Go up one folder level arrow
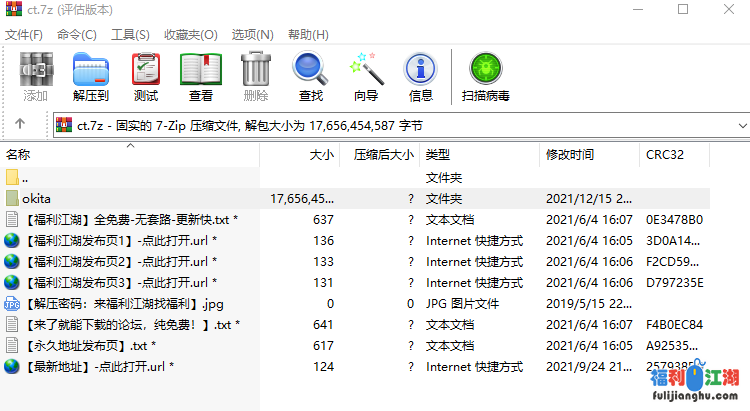 coord(20,125)
